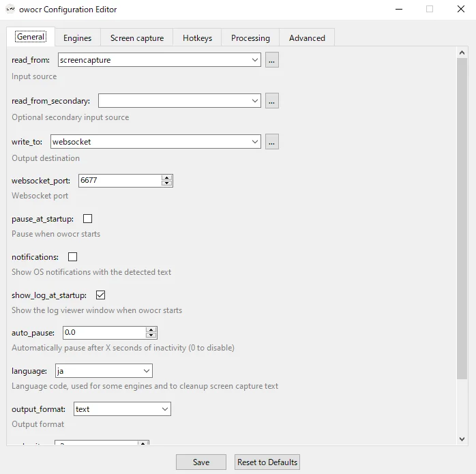Enable notifications checkbox
The width and height of the screenshot is (476, 474).
72,257
